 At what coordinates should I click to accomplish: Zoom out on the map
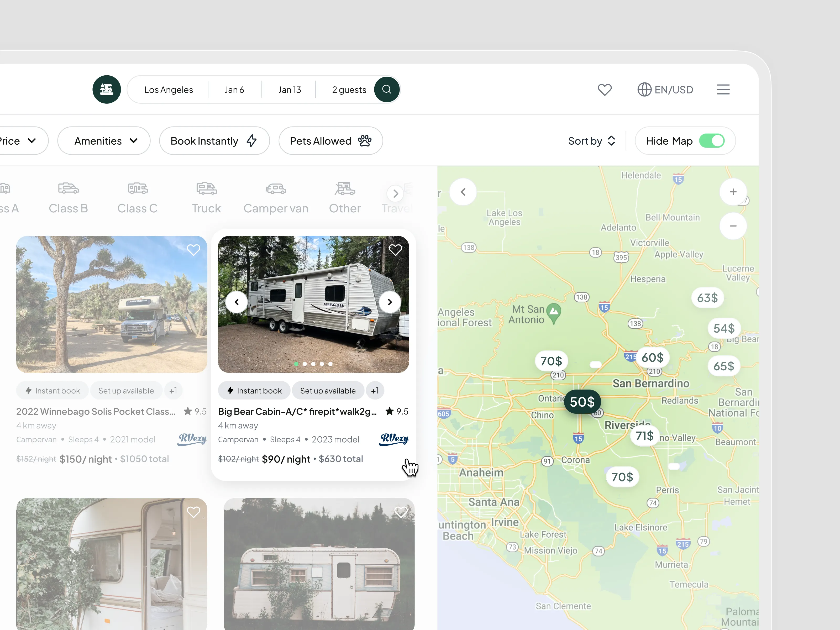pos(733,226)
